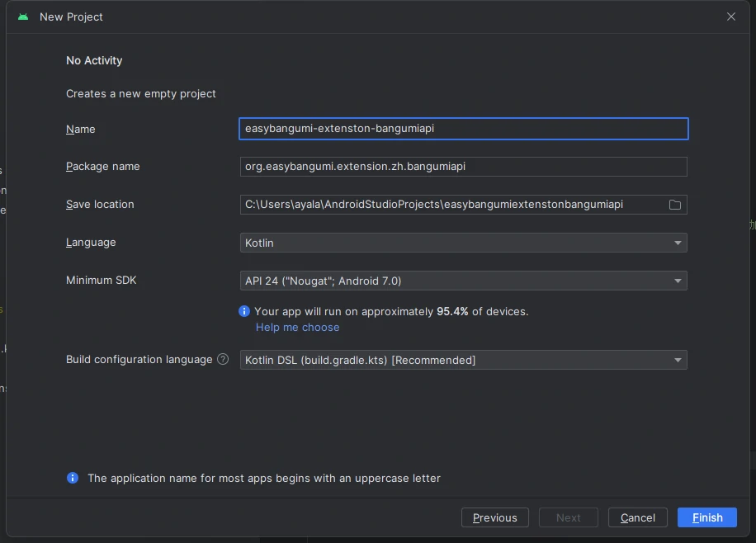
Task: Click the Language label
Action: click(91, 243)
